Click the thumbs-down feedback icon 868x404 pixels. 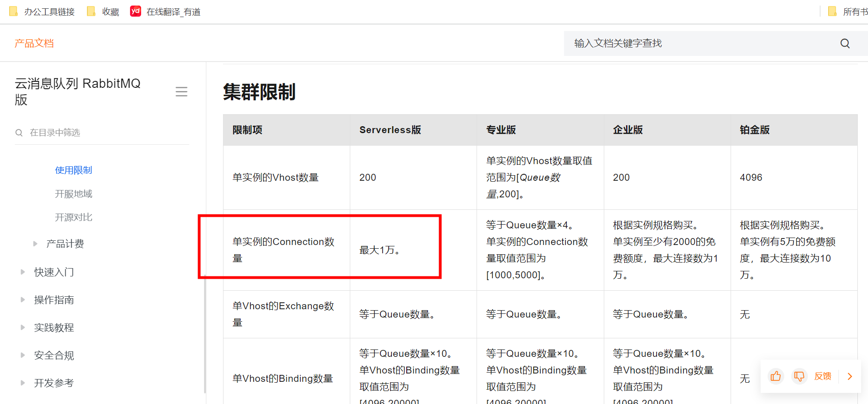799,376
